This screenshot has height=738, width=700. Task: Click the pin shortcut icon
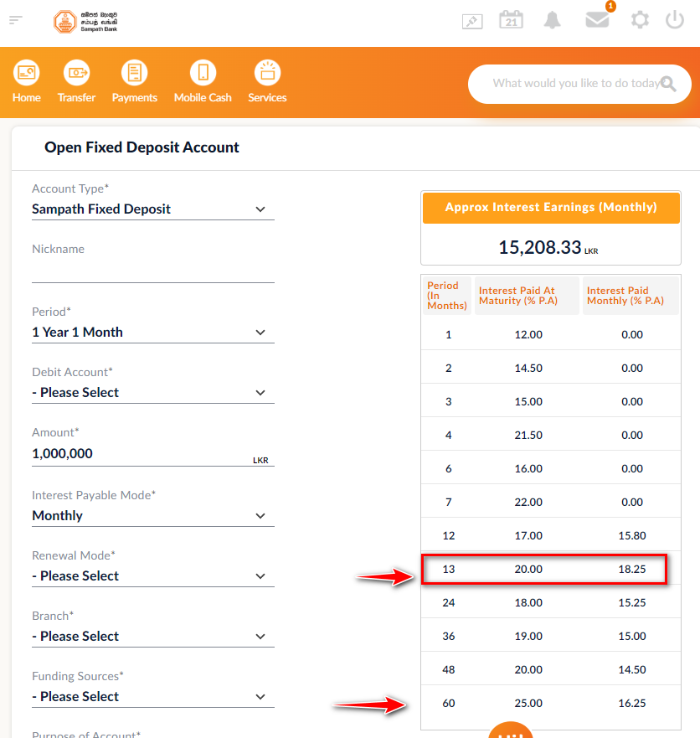pos(472,21)
